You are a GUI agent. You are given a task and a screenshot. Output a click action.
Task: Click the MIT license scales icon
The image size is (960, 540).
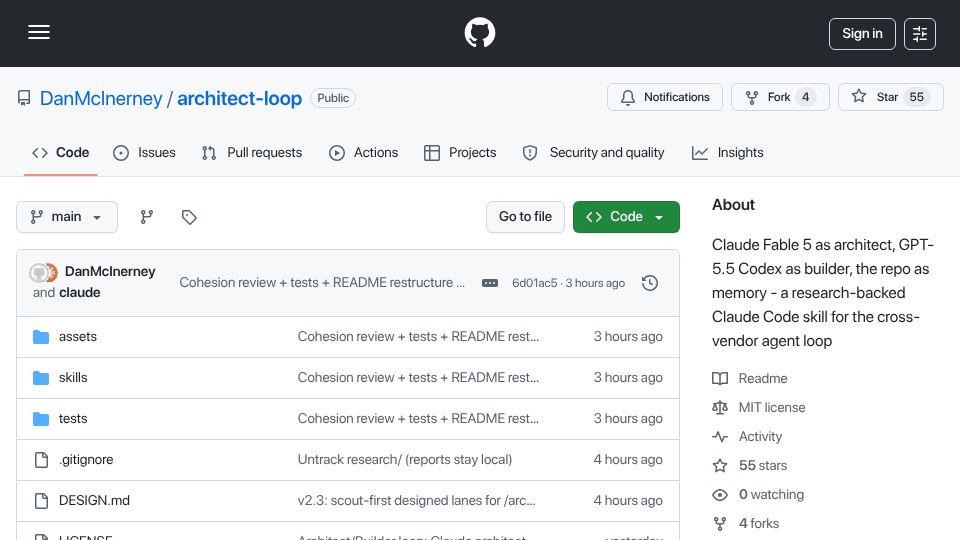720,407
